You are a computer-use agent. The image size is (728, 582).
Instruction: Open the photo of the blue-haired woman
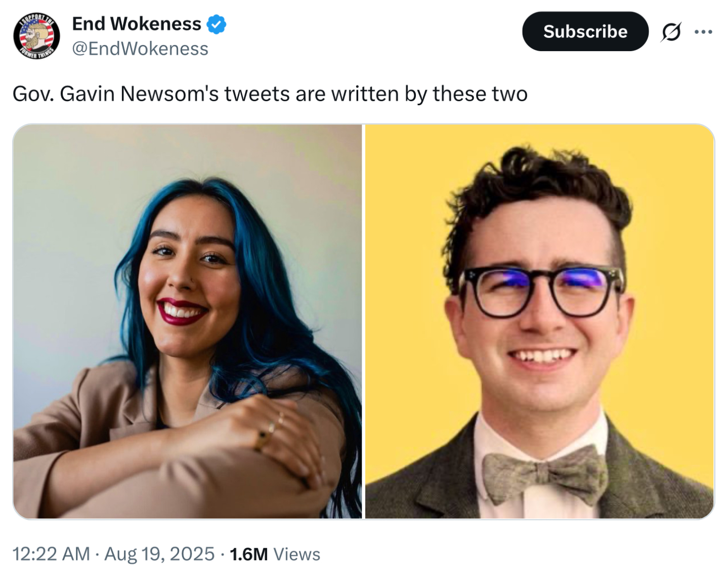(187, 321)
